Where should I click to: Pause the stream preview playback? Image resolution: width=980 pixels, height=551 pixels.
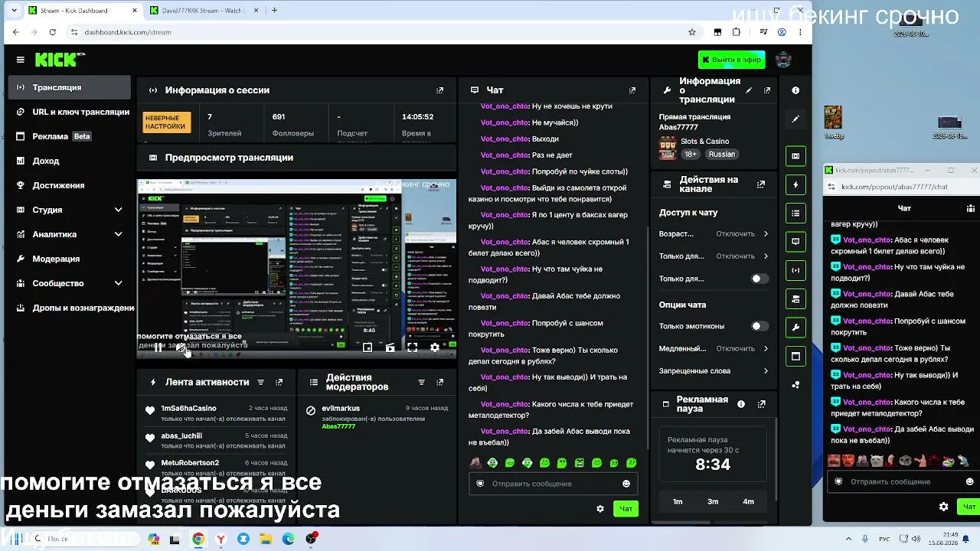pyautogui.click(x=158, y=348)
